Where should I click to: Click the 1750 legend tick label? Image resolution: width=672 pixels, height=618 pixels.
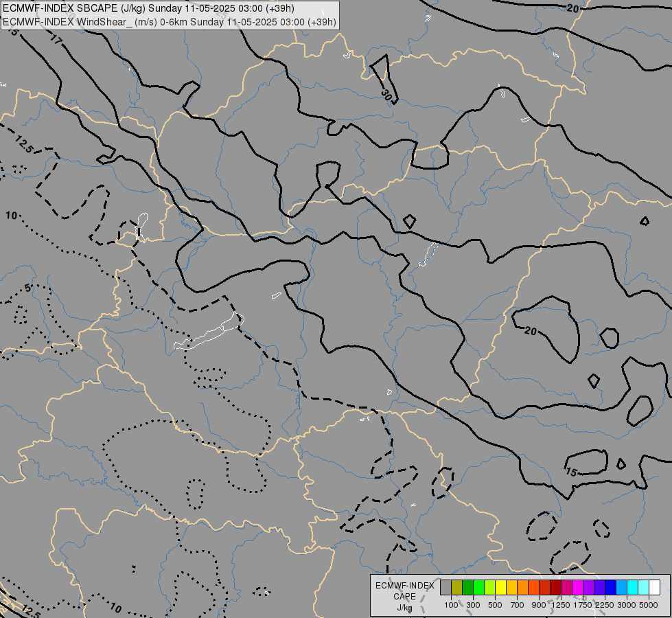point(583,605)
